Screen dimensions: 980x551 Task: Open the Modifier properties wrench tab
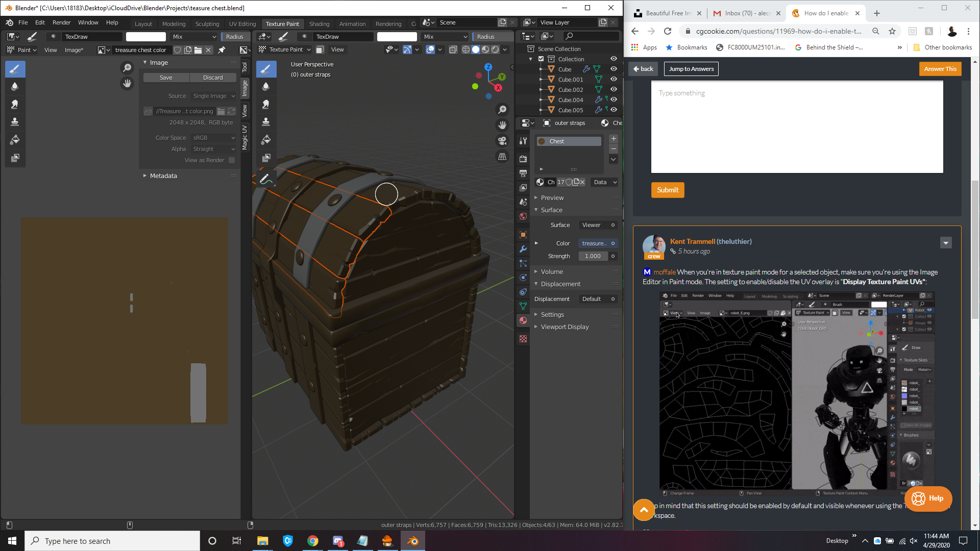(523, 249)
